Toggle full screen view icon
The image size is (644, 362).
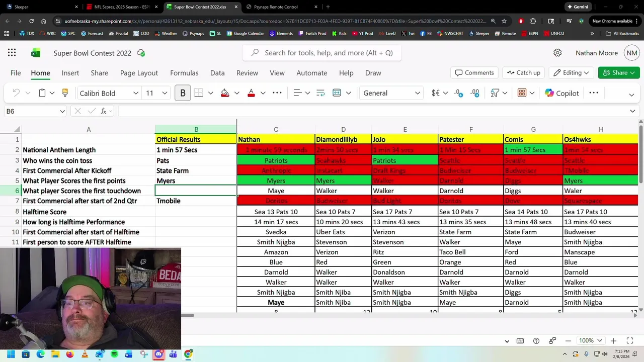click(x=629, y=341)
